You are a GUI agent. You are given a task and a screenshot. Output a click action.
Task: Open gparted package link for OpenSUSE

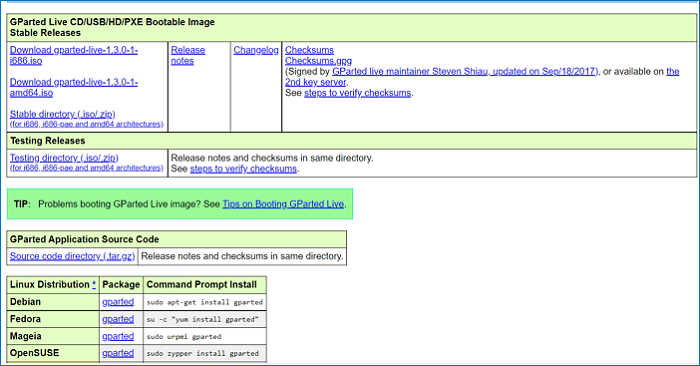coord(118,353)
